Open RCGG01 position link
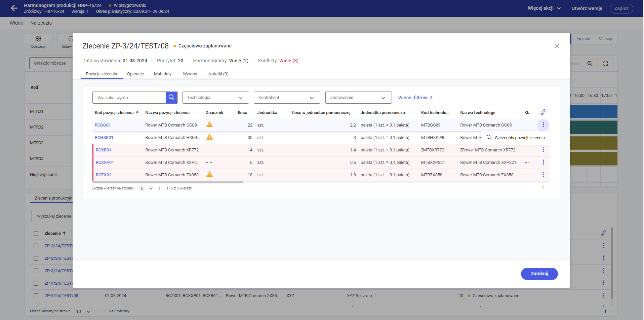 pos(103,125)
